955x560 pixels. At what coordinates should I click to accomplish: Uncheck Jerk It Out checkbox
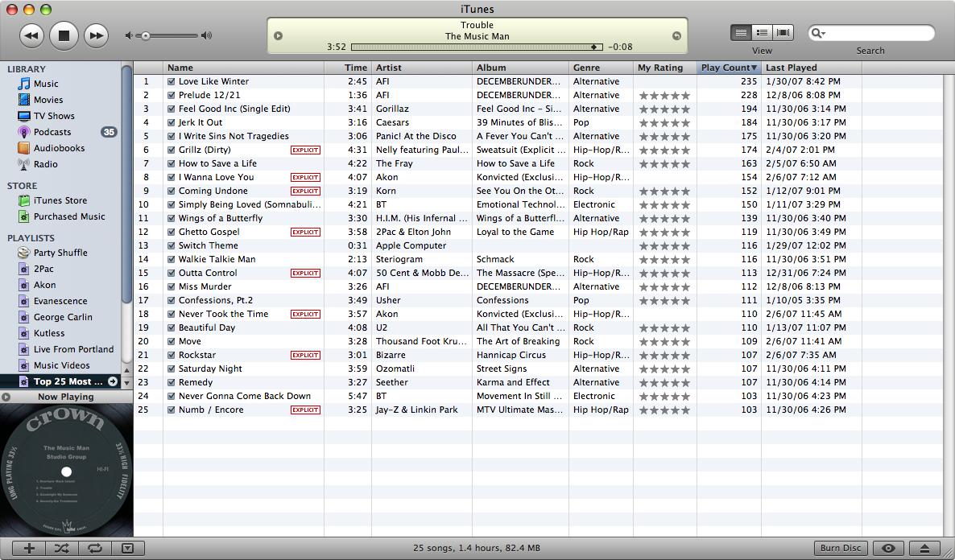pyautogui.click(x=172, y=122)
